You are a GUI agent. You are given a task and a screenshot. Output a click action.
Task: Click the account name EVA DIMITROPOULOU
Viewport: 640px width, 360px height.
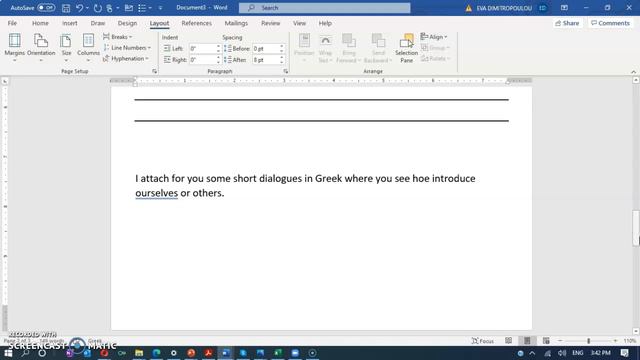(504, 8)
